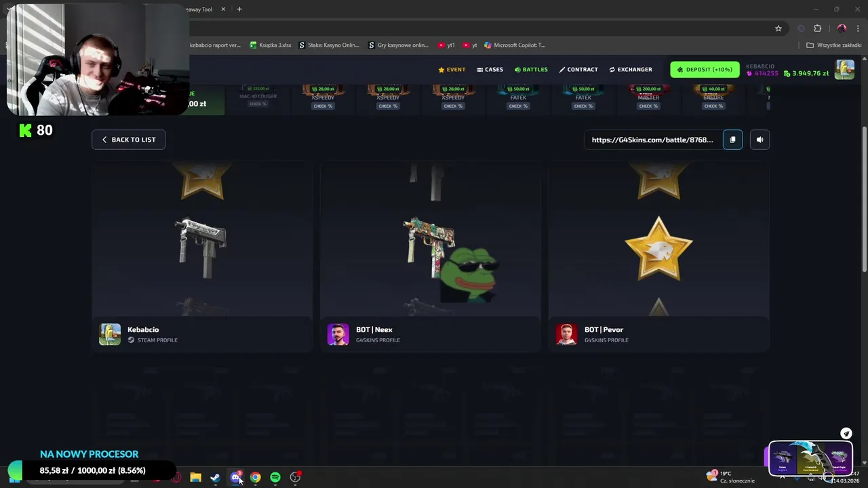The width and height of the screenshot is (868, 488).
Task: Open Chrome profile avatar icon
Action: tap(842, 28)
